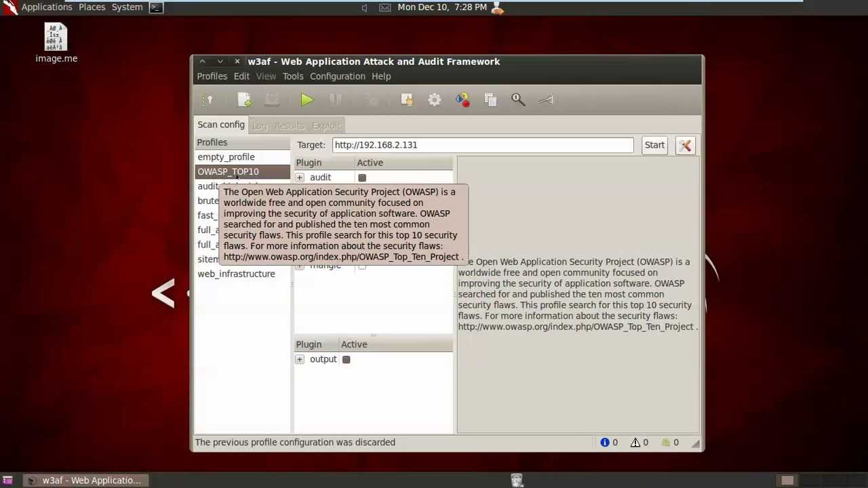Click the workspace switcher in bottom panel
Image resolution: width=868 pixels, height=488 pixels.
coord(822,481)
